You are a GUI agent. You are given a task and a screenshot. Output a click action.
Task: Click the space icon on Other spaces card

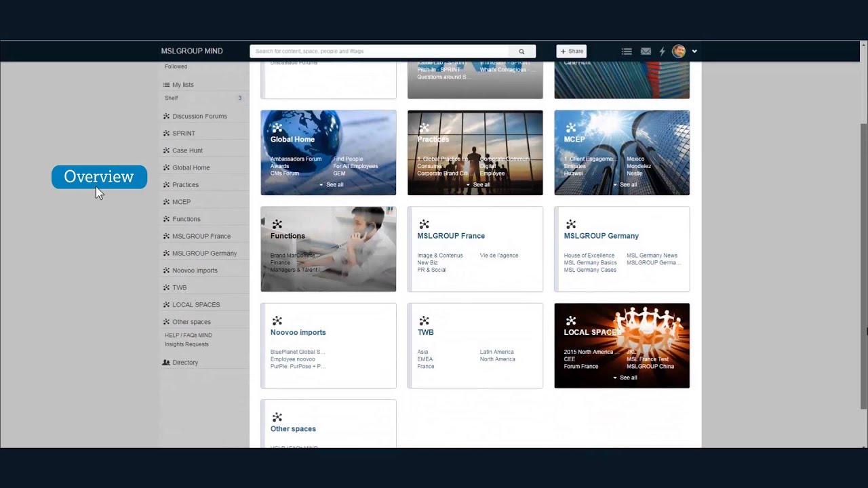coord(277,418)
